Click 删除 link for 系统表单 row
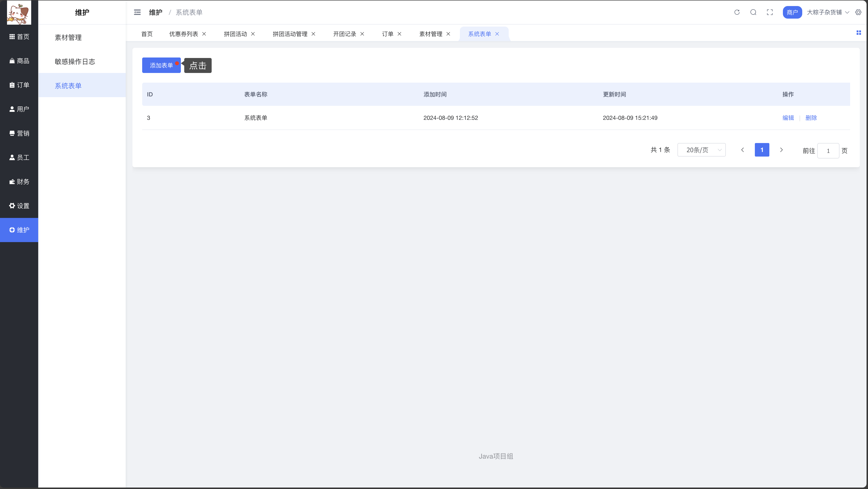The image size is (868, 489). tap(811, 118)
